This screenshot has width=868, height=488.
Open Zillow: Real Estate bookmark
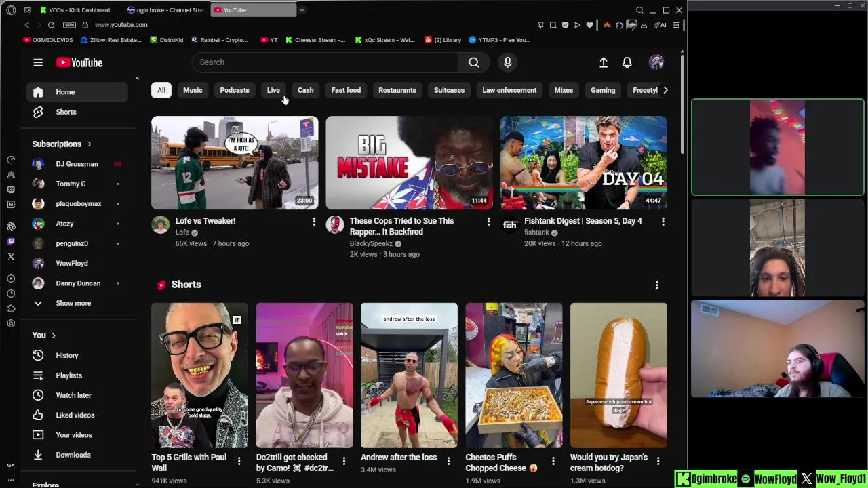point(111,40)
